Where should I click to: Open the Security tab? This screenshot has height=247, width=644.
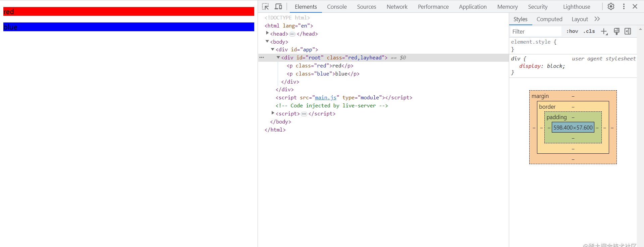pyautogui.click(x=537, y=7)
